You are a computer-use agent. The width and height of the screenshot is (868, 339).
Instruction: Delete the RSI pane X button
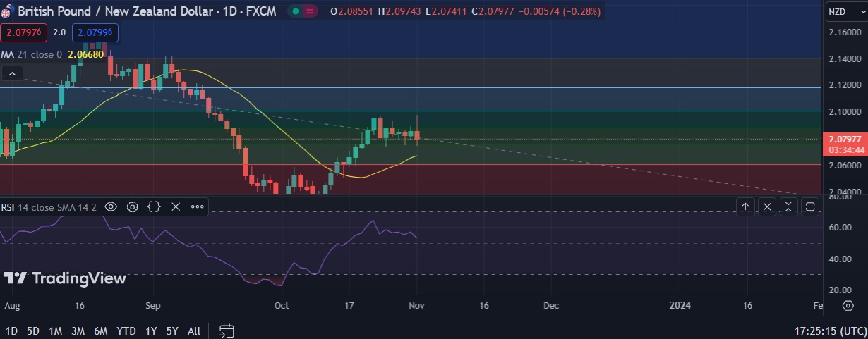[x=767, y=207]
